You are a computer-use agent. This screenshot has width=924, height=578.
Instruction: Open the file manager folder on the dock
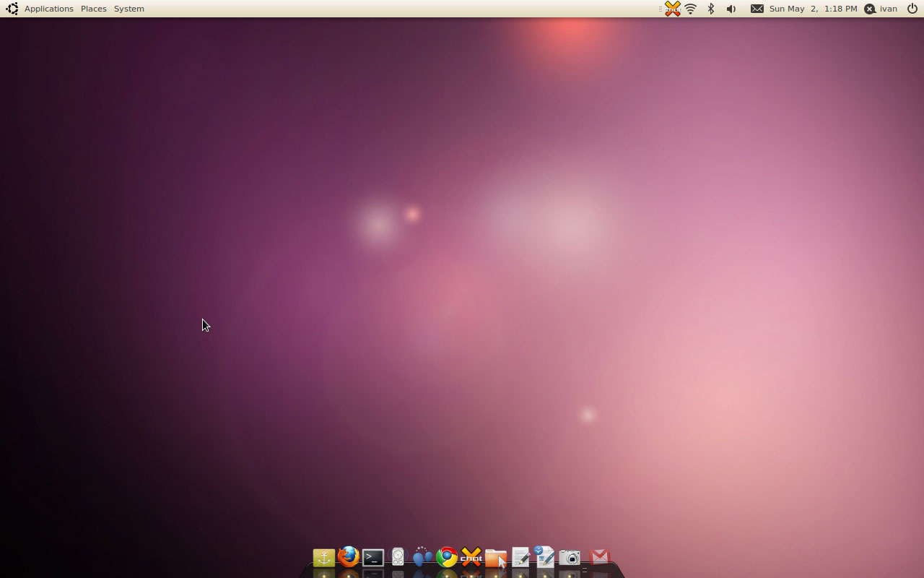[496, 558]
